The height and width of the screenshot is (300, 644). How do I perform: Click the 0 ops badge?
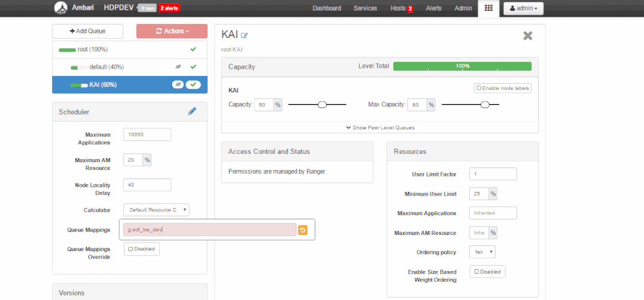click(x=146, y=8)
